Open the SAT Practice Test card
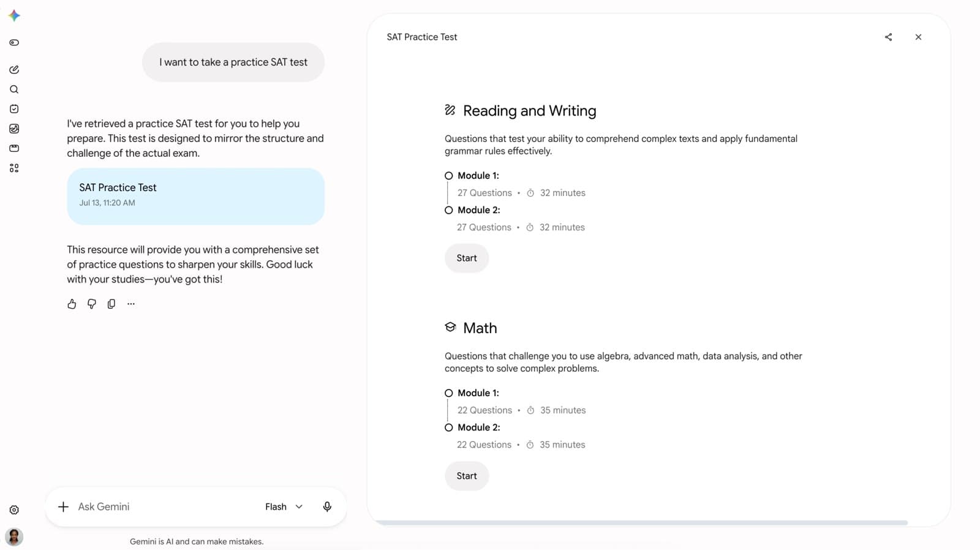This screenshot has width=980, height=550. [x=195, y=196]
